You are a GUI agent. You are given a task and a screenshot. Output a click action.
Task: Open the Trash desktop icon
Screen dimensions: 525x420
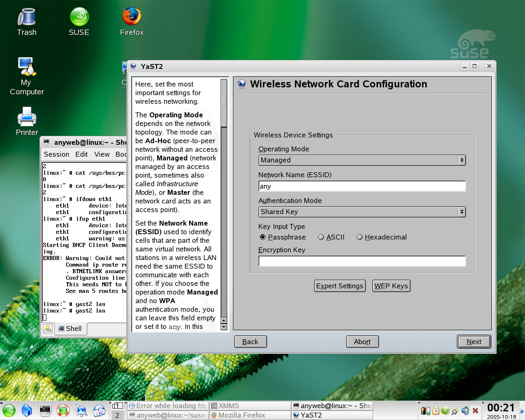point(27,22)
